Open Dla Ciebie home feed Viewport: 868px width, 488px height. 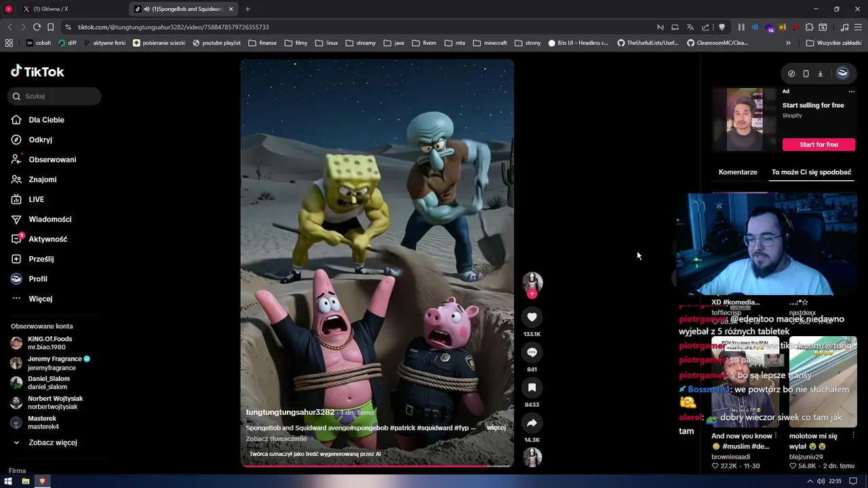47,120
